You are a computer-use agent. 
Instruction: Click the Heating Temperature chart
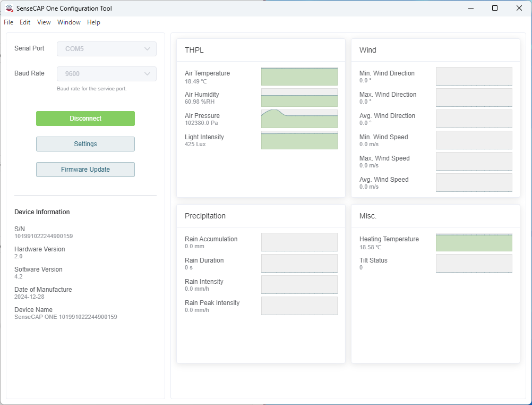click(x=474, y=242)
